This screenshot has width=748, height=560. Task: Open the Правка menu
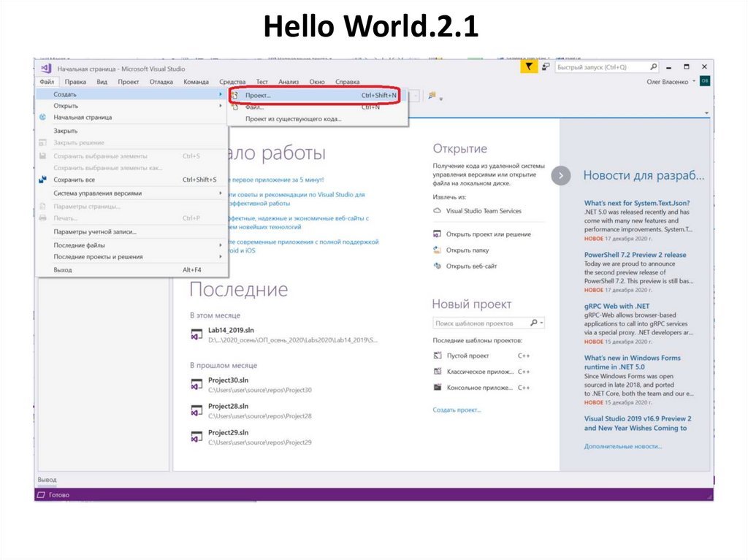[75, 82]
